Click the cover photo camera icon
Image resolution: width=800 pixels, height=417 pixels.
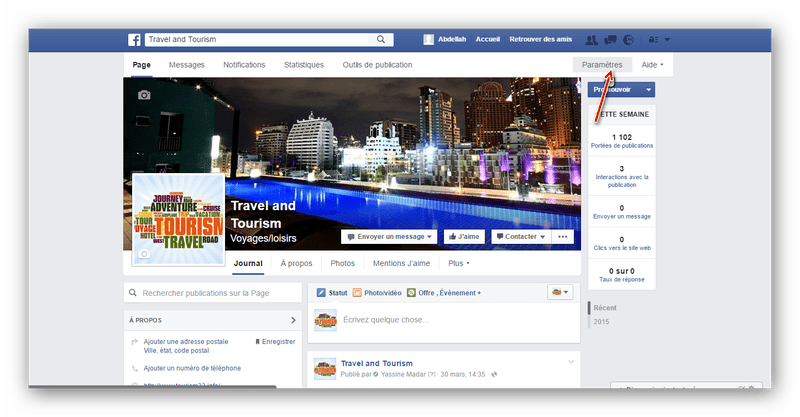pos(144,95)
